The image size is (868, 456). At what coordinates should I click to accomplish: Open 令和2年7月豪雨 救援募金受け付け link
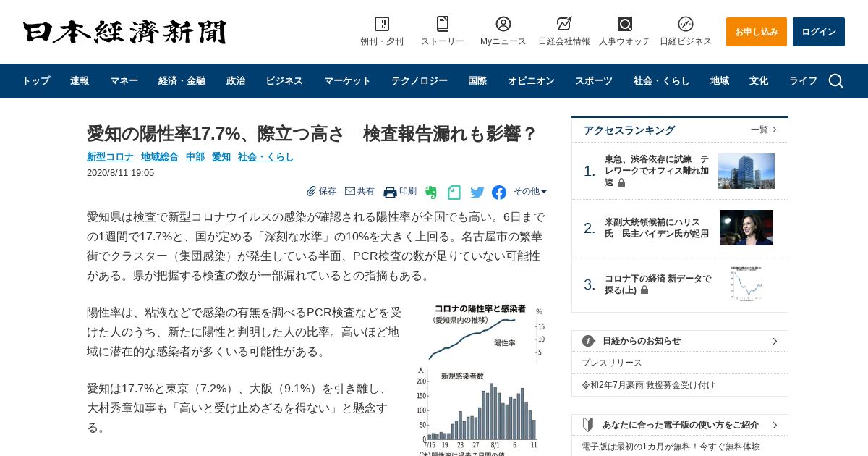pos(648,385)
